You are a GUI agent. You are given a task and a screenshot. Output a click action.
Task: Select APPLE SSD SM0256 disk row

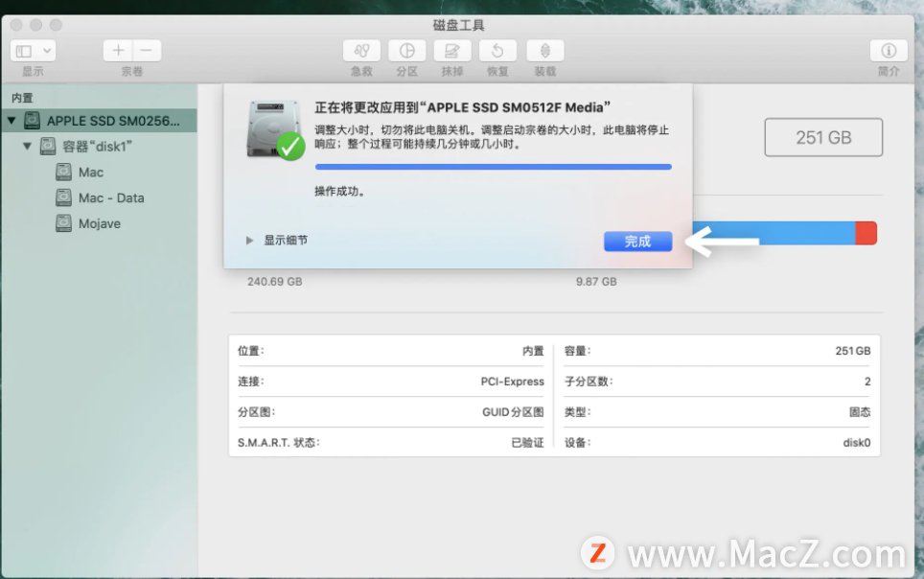click(x=99, y=120)
